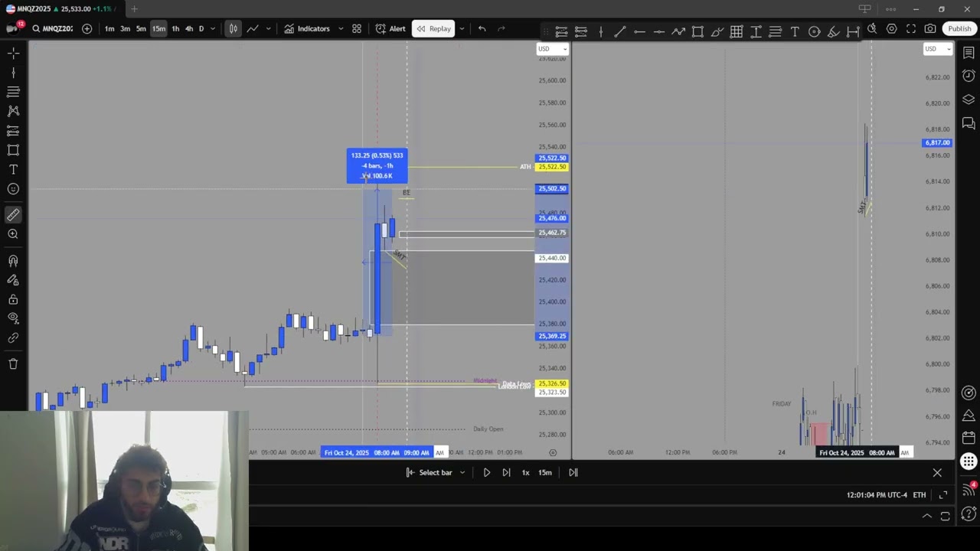Undo the last chart action

[x=482, y=28]
